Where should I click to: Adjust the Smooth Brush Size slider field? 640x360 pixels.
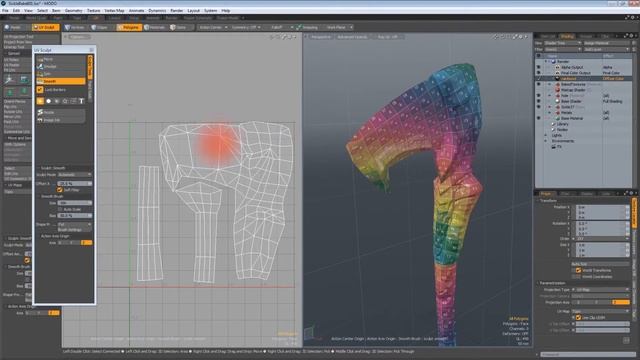(75, 203)
